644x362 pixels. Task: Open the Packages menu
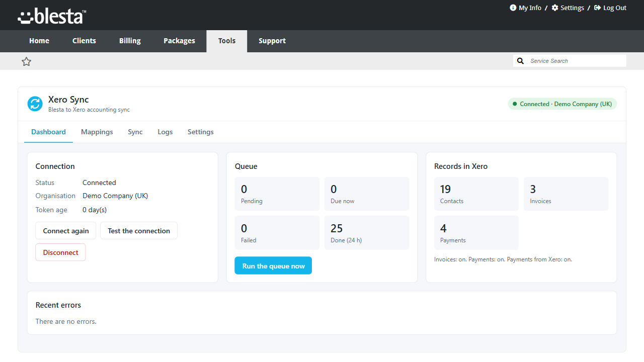pyautogui.click(x=179, y=41)
